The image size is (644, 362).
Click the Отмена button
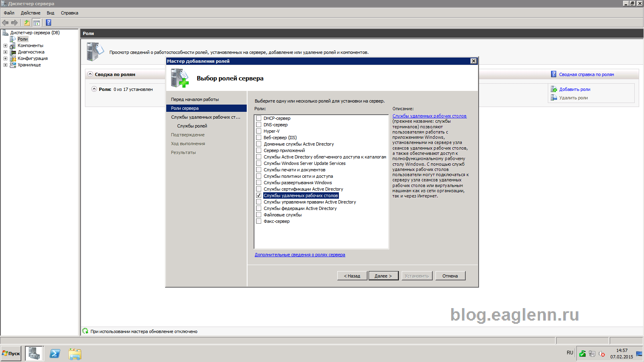tap(450, 276)
